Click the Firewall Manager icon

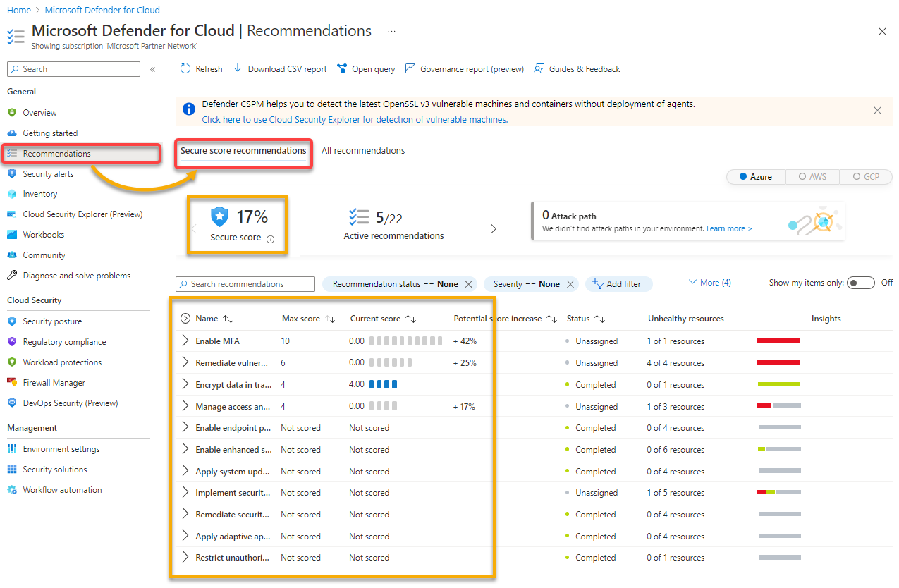(x=12, y=383)
